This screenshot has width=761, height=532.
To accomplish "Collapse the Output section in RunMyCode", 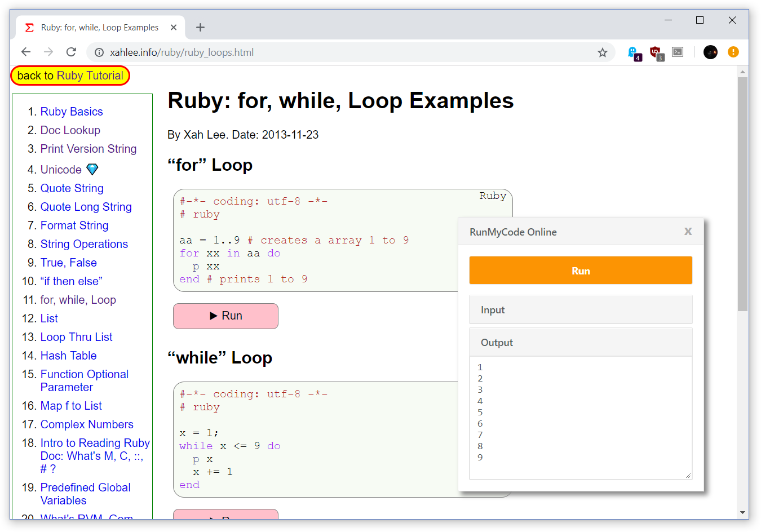I will coord(581,342).
